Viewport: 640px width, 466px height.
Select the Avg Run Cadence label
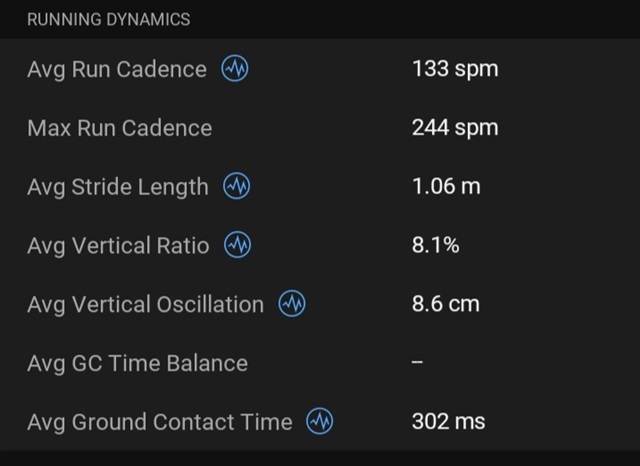pos(117,70)
